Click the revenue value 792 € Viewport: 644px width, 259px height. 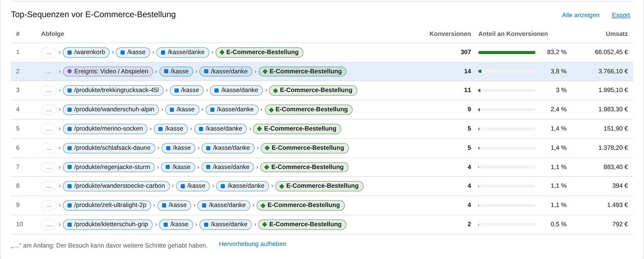pyautogui.click(x=620, y=224)
